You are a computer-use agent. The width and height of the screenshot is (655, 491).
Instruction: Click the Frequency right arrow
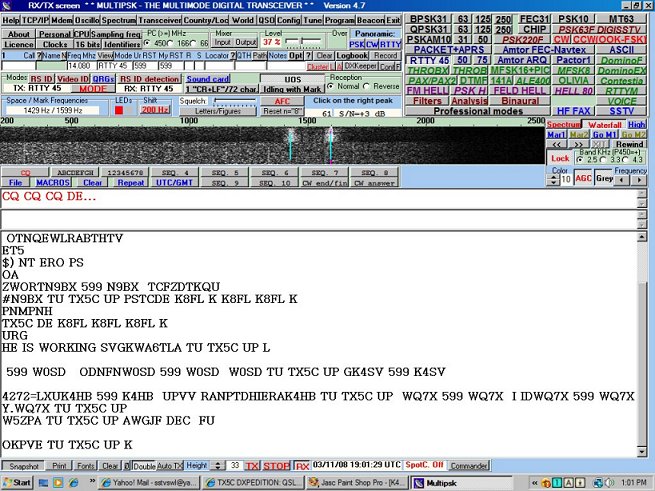tap(639, 180)
